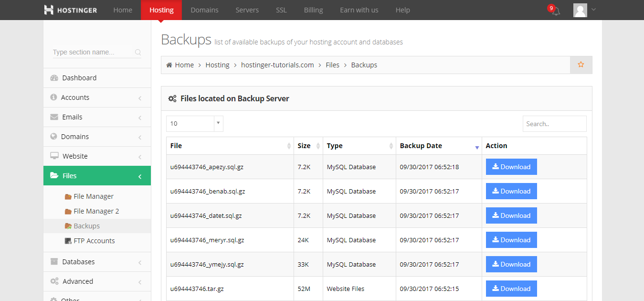Click the Accounts info icon
Screen dimensions: 644x301
[53, 97]
